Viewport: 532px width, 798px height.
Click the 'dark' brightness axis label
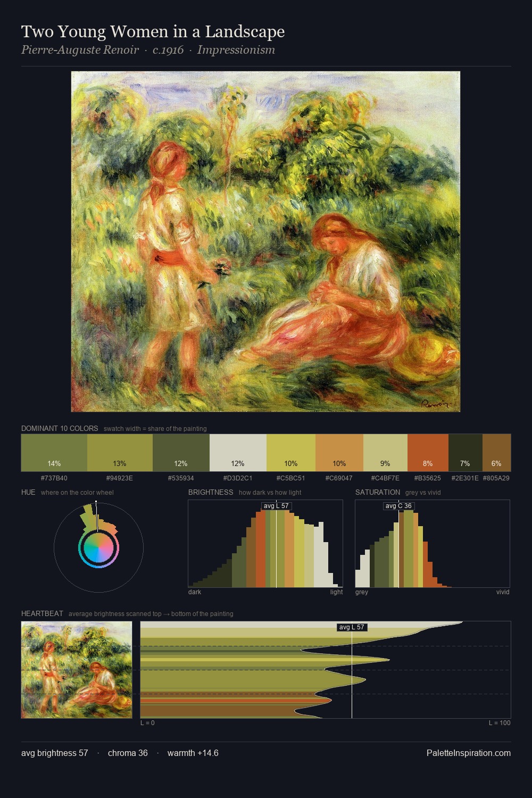click(195, 592)
